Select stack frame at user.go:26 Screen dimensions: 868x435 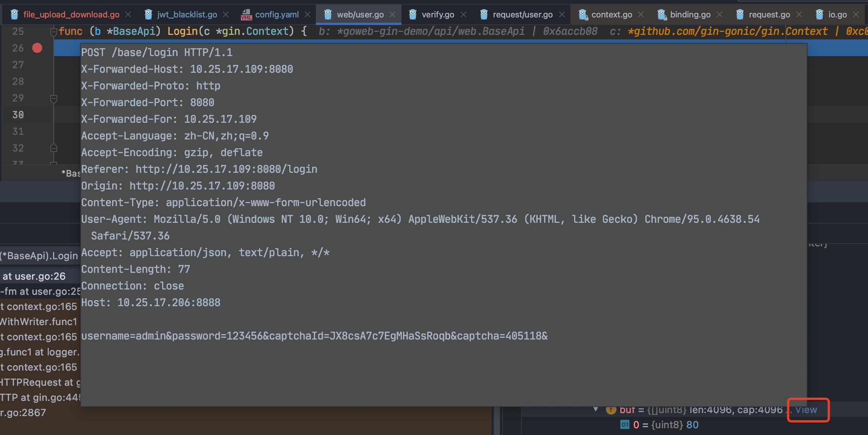click(34, 276)
